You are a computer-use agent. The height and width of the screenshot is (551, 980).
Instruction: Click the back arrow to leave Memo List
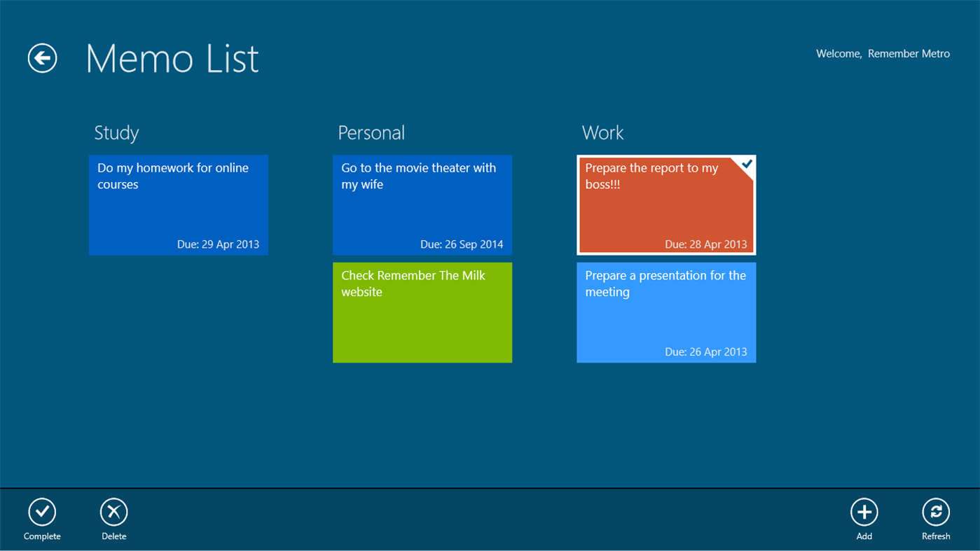tap(41, 58)
